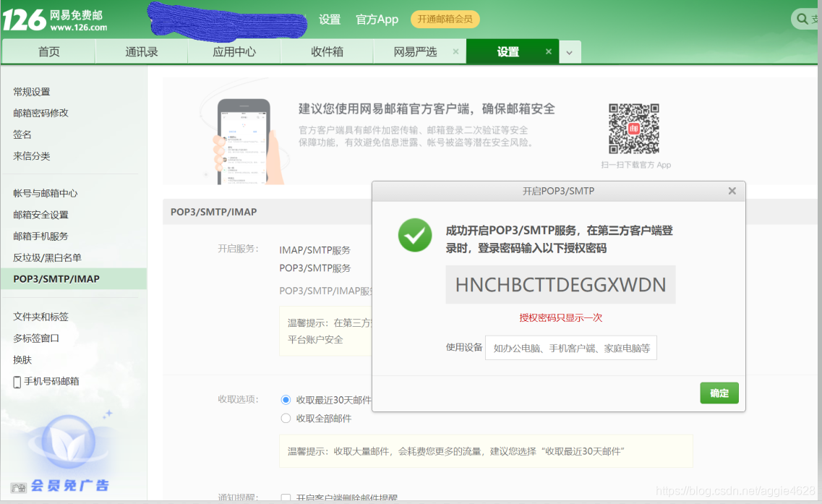The width and height of the screenshot is (822, 504).
Task: Select POP3/SMTP/IMAP in the sidebar
Action: pos(74,278)
